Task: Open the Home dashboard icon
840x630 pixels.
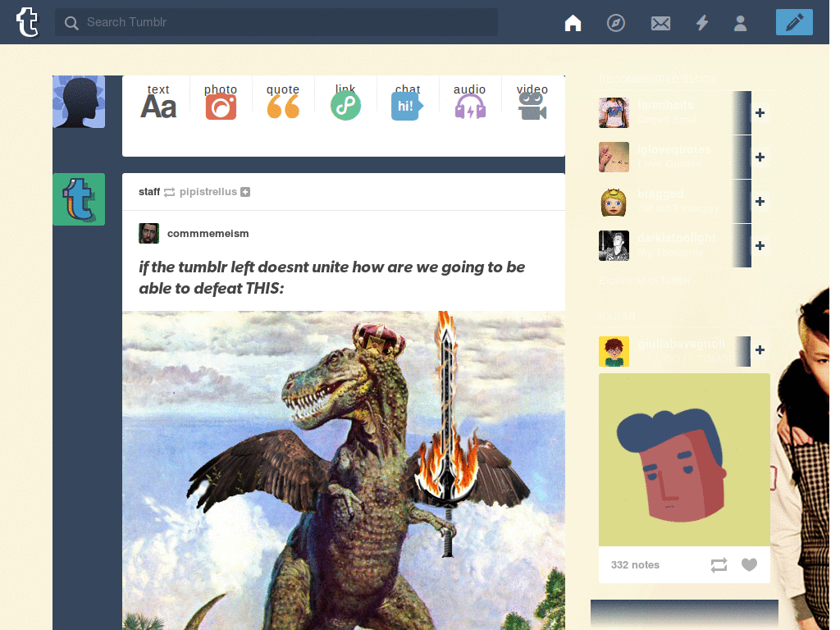Action: click(x=573, y=23)
